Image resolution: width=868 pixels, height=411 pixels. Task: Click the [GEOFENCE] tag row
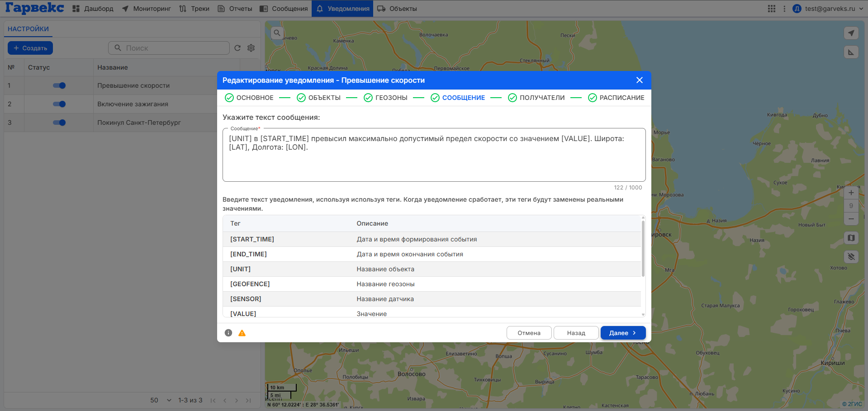[x=432, y=284]
